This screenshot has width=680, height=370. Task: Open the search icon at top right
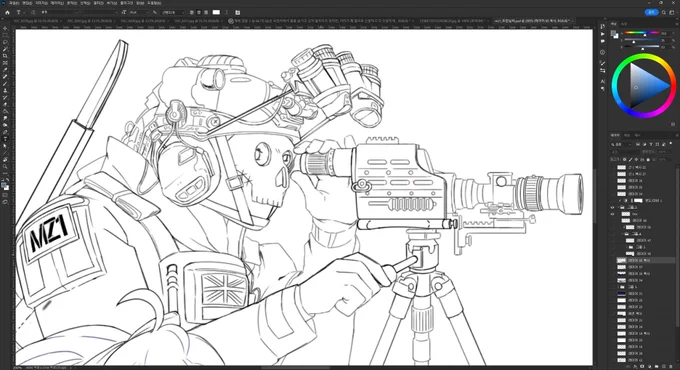[664, 13]
